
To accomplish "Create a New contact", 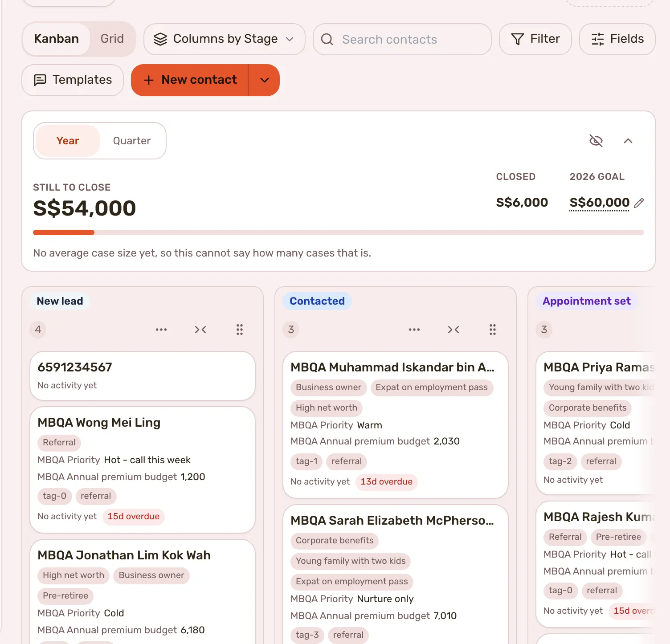I will (x=190, y=80).
